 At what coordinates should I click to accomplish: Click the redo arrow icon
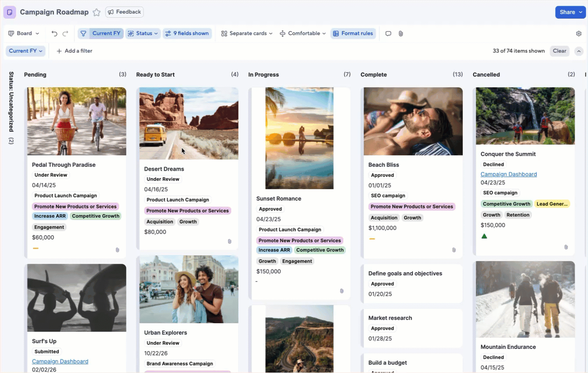(65, 33)
